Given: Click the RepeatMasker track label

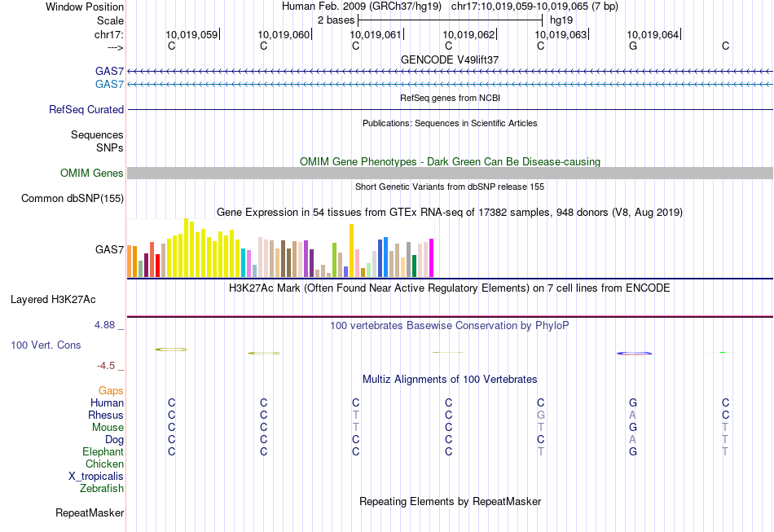Looking at the screenshot, I should click(x=90, y=513).
